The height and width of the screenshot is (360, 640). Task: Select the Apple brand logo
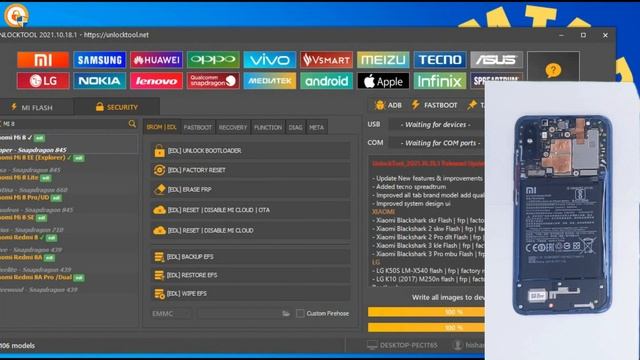point(383,81)
